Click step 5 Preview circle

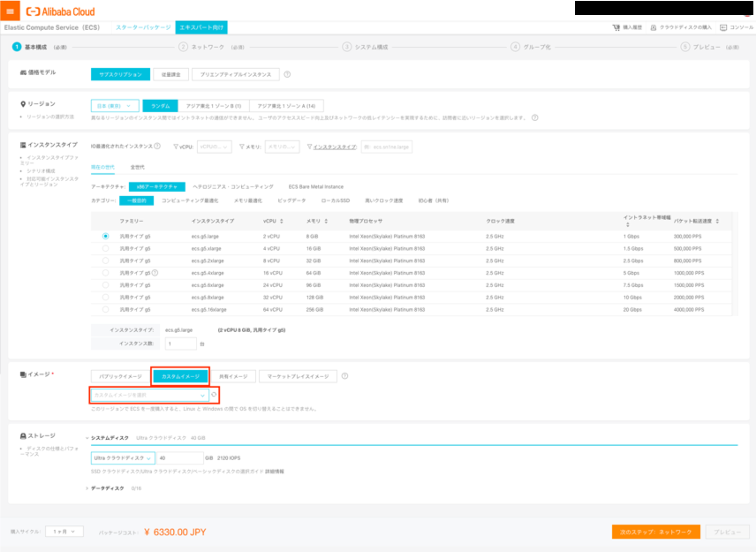(684, 47)
